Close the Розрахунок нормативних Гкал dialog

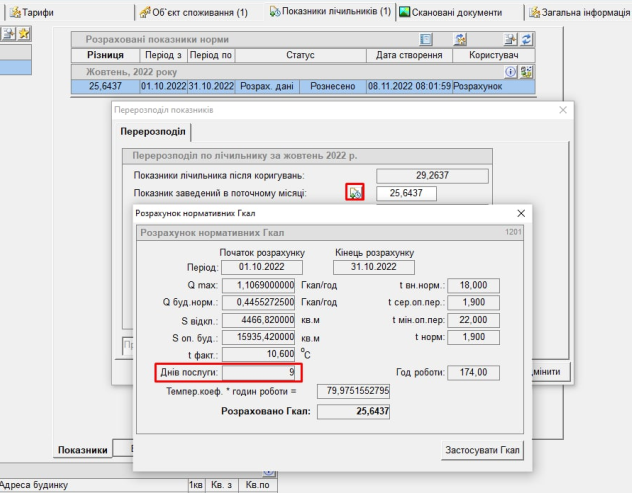(521, 214)
